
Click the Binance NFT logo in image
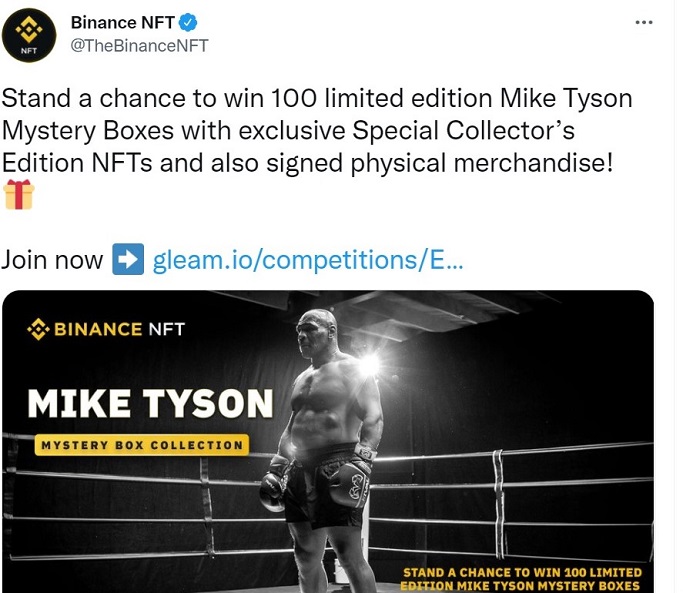coord(106,329)
